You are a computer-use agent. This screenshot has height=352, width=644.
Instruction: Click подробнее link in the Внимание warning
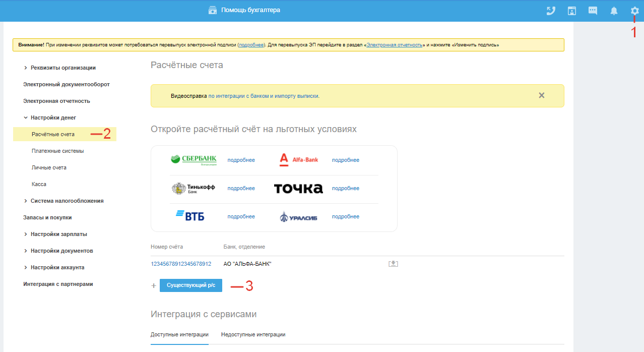[x=251, y=45]
